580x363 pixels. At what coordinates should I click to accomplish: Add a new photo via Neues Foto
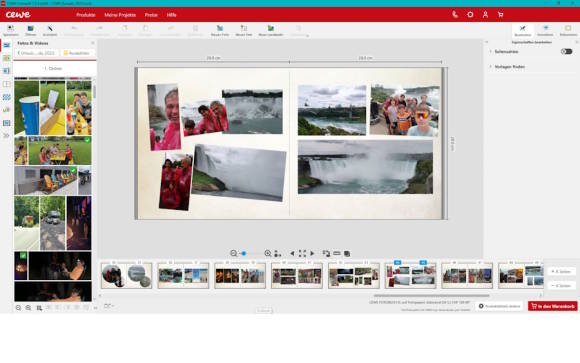(220, 30)
